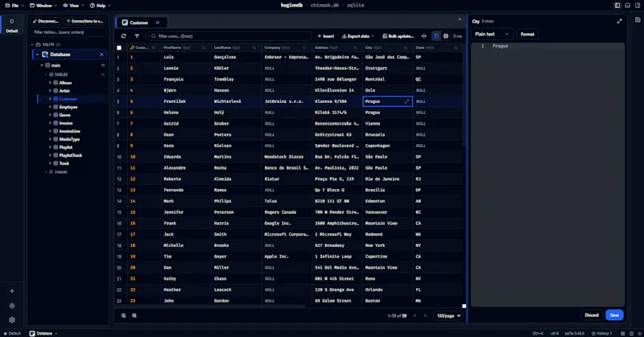Select the MediaType table in the tree

coord(69,139)
